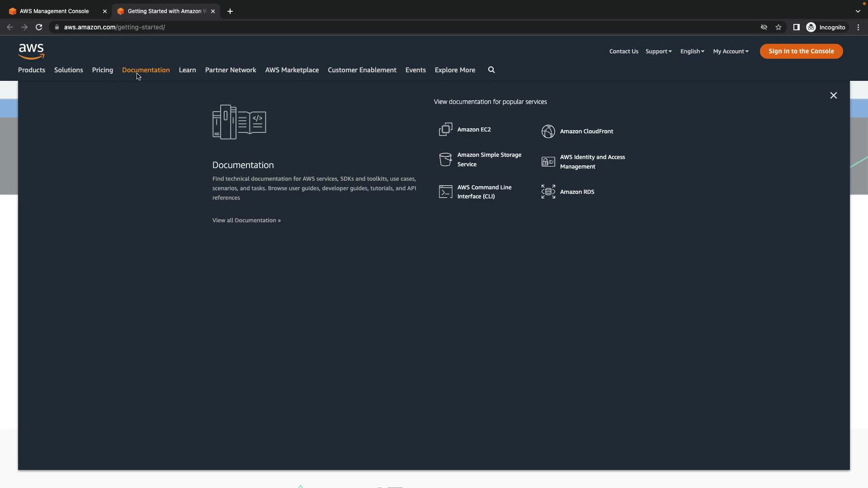Click the AWS logo
This screenshot has height=488, width=868.
coord(31,52)
